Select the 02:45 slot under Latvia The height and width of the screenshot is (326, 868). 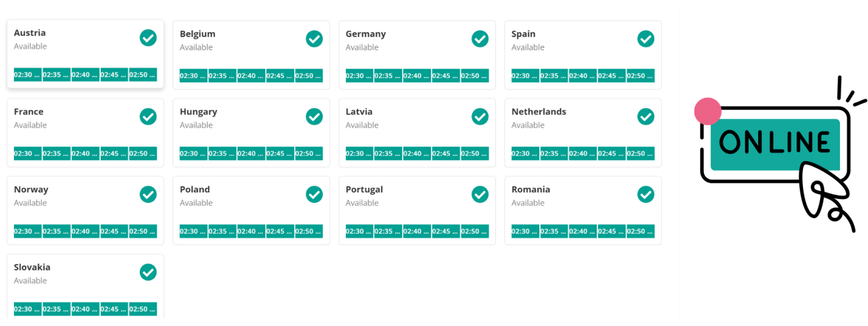[445, 153]
